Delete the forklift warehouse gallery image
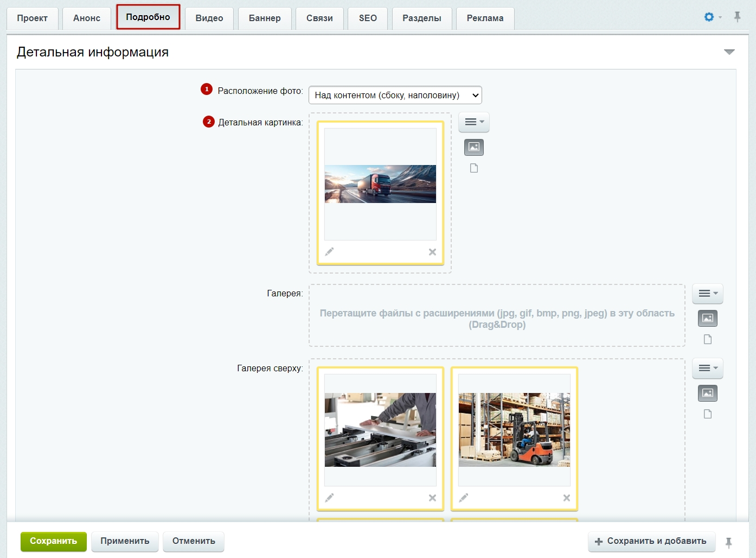 click(x=566, y=498)
